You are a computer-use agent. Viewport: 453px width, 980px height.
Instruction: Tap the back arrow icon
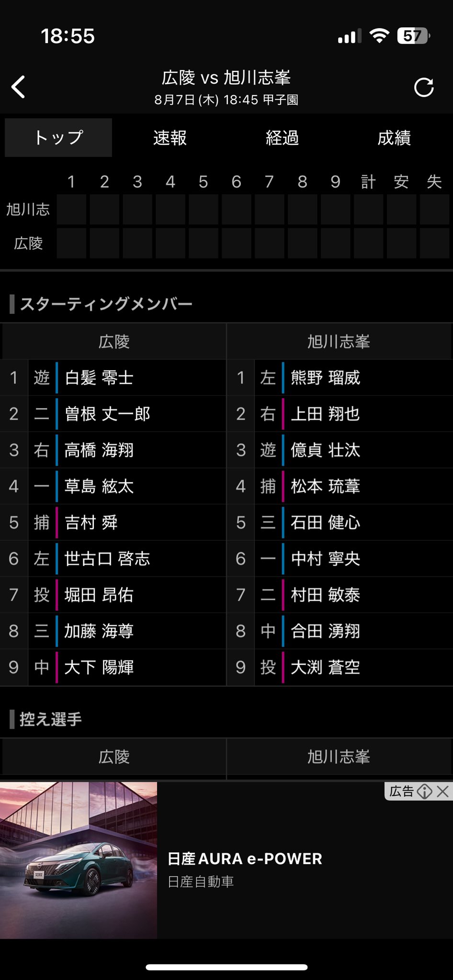tap(19, 87)
